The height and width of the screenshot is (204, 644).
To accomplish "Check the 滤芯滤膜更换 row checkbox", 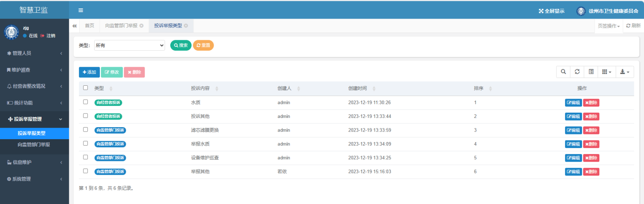I will click(85, 130).
